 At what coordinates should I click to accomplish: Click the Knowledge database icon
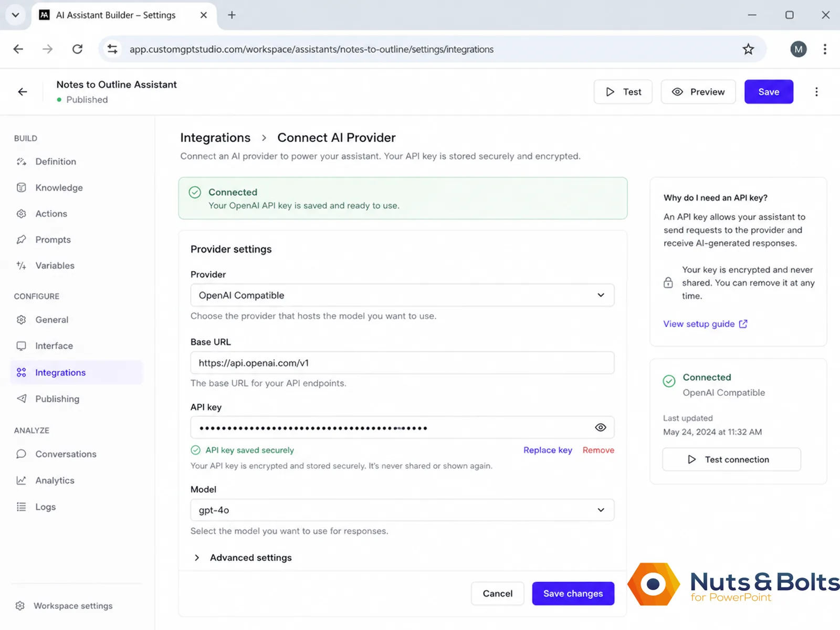tap(21, 187)
